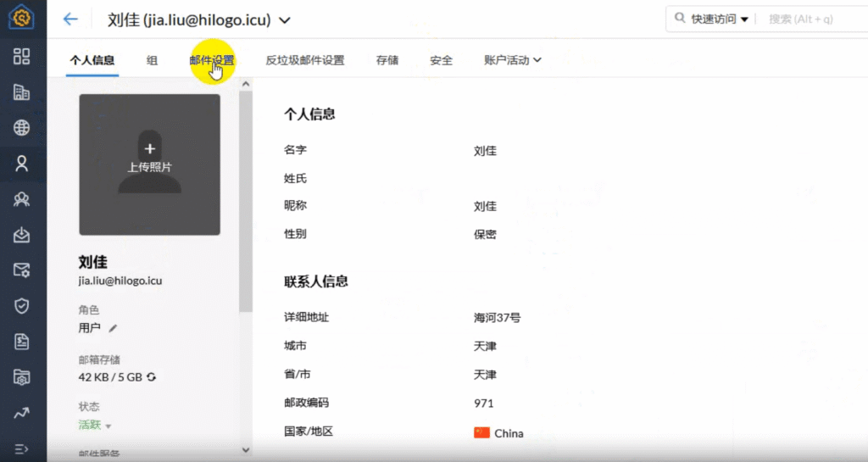Click the back arrow beside 刘佳
The height and width of the screenshot is (462, 868).
point(70,19)
